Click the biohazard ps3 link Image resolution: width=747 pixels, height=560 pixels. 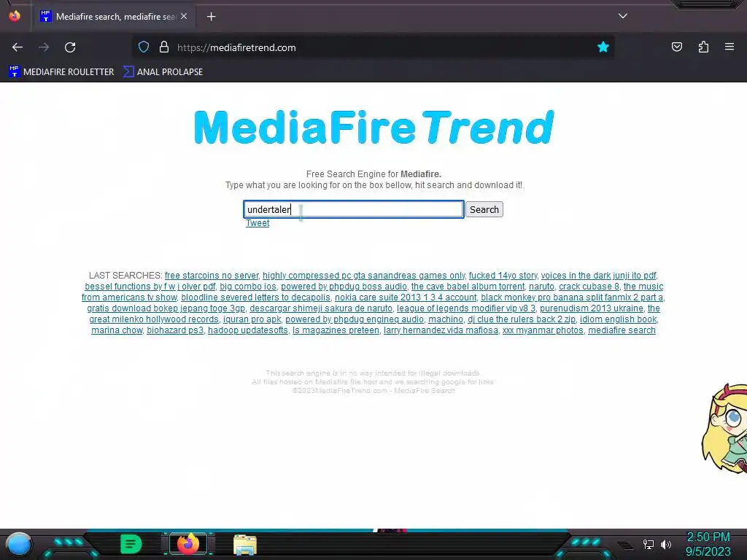(x=175, y=330)
